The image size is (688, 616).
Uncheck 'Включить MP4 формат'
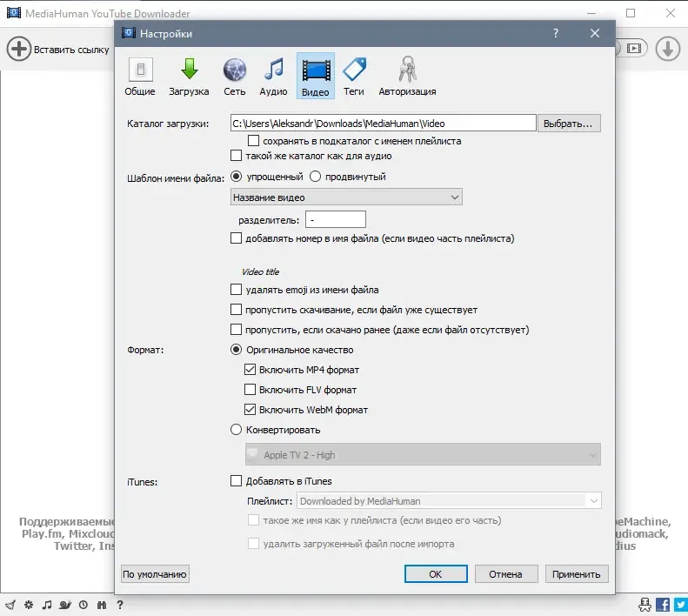click(250, 370)
